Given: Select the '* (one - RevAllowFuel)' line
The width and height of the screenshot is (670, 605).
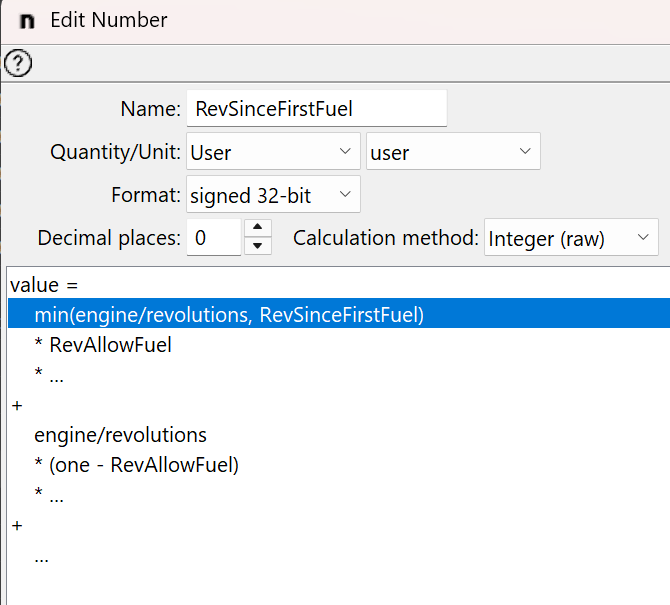Looking at the screenshot, I should pos(136,465).
